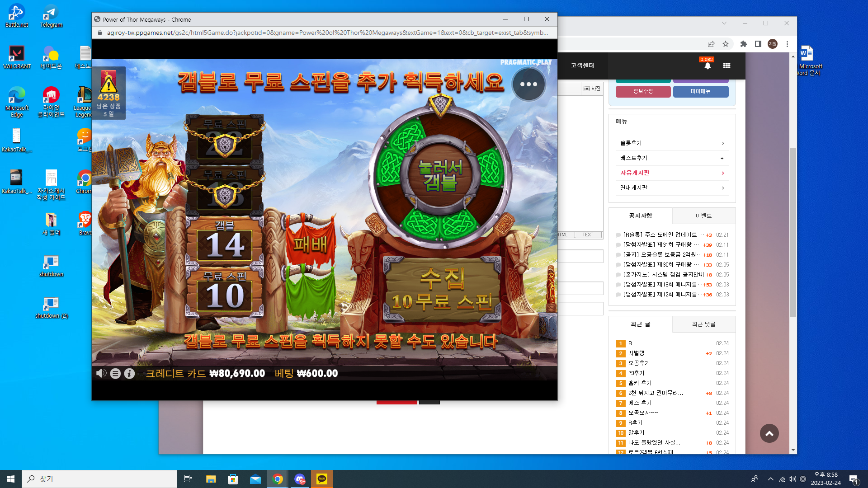Open the game info icon
The width and height of the screenshot is (868, 488).
[129, 374]
